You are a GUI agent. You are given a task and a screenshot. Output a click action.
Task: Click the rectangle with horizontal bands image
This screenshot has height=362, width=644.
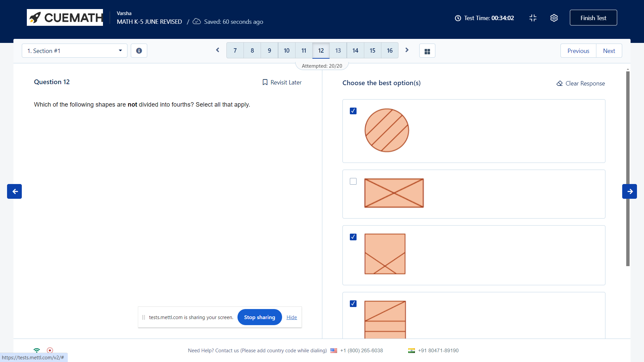click(x=385, y=319)
